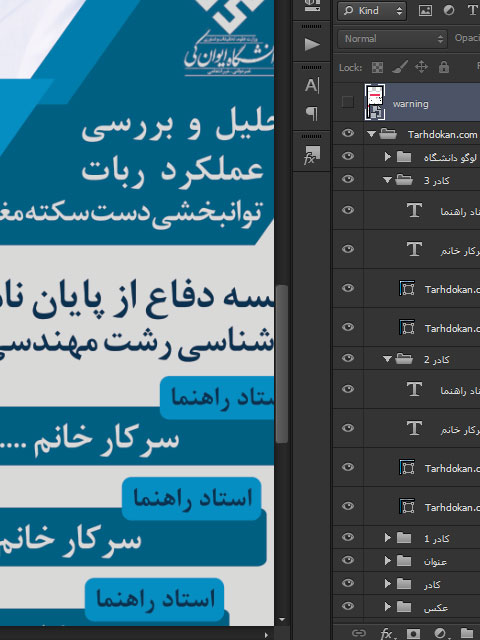Select the كادر 1 group name
The image size is (480, 640).
pos(437,538)
